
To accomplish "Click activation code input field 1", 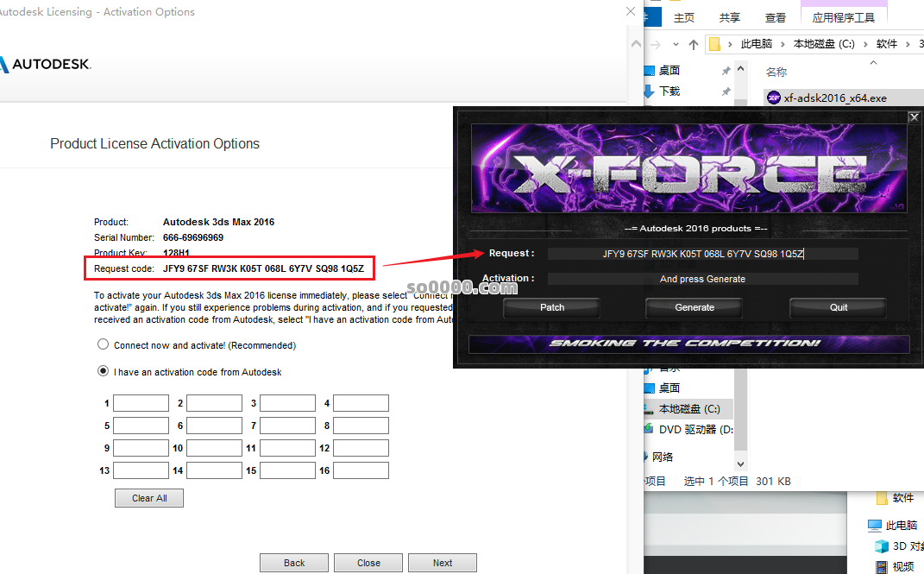I will coord(141,403).
